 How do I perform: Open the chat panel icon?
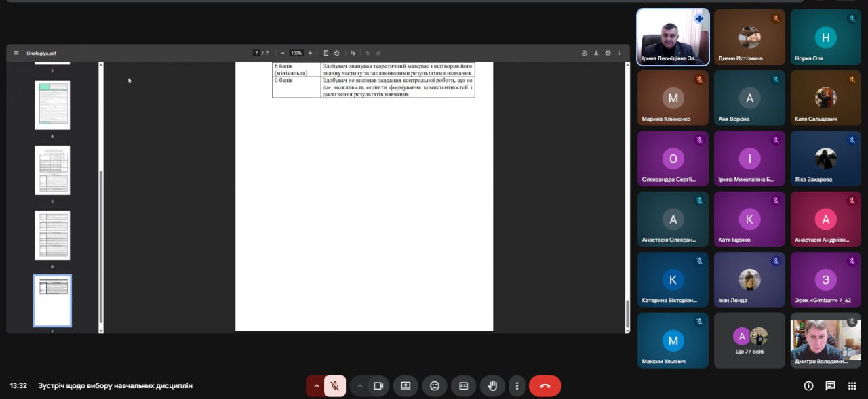click(x=830, y=385)
